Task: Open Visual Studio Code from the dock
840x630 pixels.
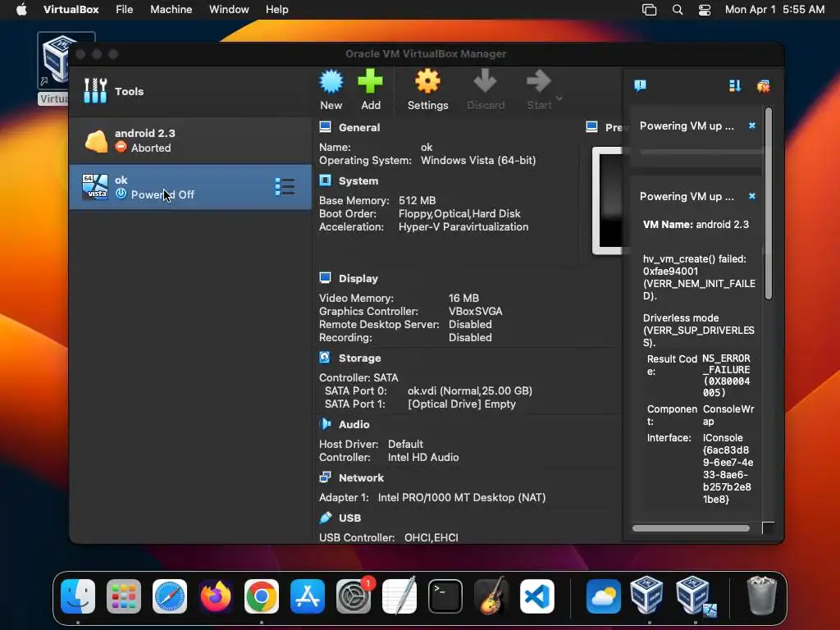Action: coord(537,596)
